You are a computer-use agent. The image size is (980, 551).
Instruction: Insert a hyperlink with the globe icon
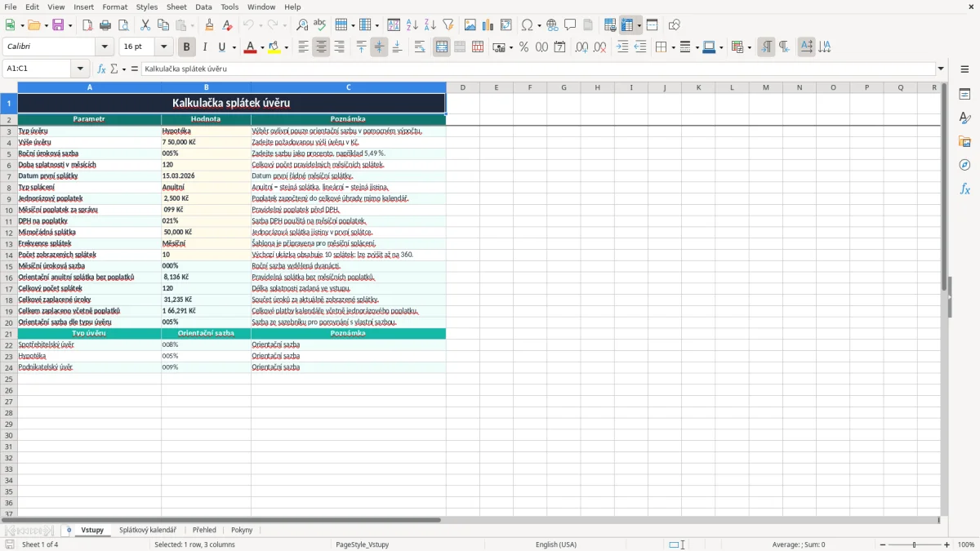click(552, 25)
